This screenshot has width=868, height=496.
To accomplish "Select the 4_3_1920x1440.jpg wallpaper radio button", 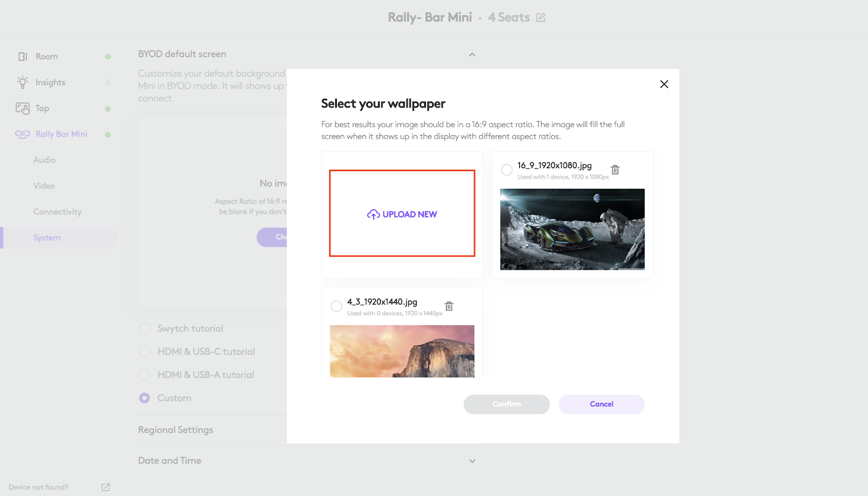I will [x=336, y=306].
